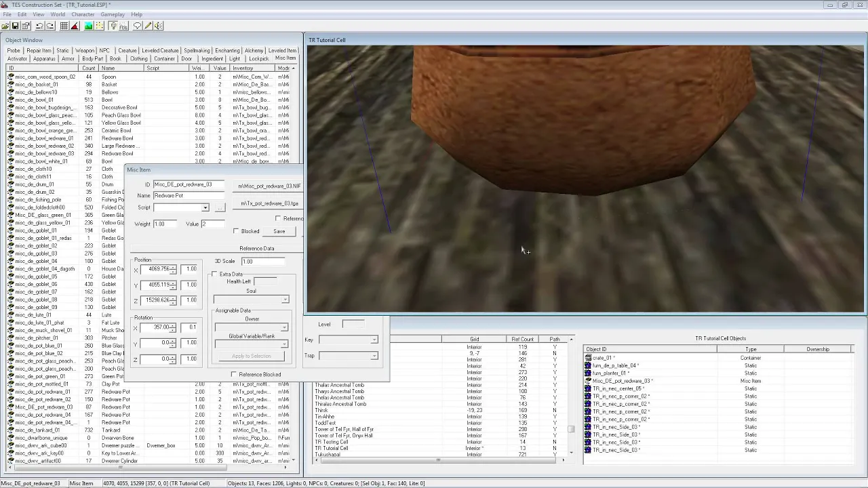Image resolution: width=868 pixels, height=488 pixels.
Task: Select TR Tutorial Cell in cell list
Action: pos(332,448)
